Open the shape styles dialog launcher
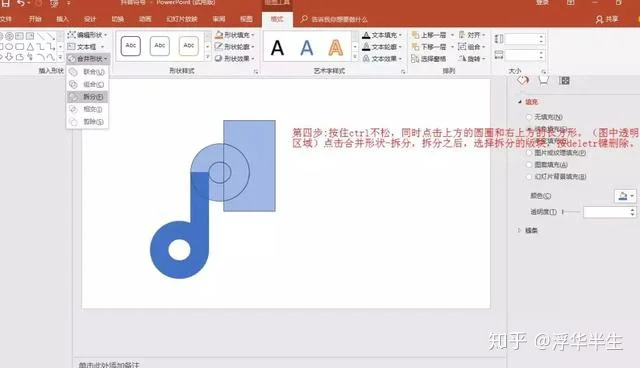Viewport: 640px width, 368px height. [x=256, y=71]
